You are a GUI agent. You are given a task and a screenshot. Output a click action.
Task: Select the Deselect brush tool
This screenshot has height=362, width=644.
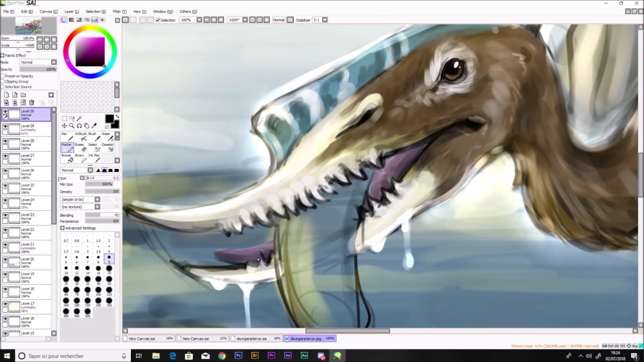(x=108, y=147)
